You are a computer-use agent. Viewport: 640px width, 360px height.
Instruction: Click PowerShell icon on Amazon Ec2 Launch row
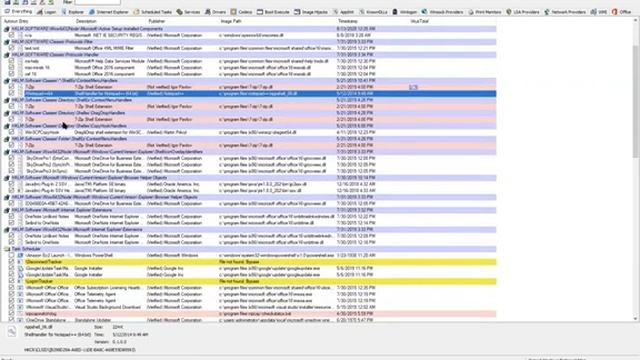click(x=20, y=256)
